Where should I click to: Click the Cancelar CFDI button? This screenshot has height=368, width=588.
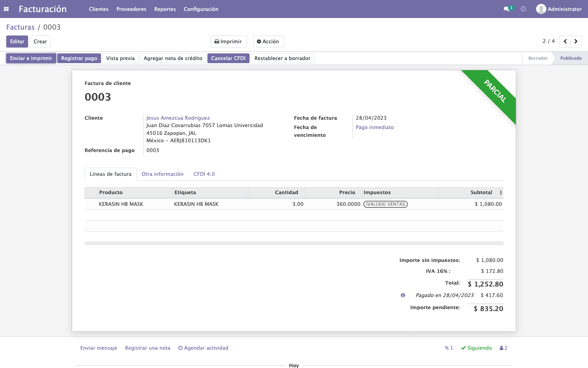[228, 58]
